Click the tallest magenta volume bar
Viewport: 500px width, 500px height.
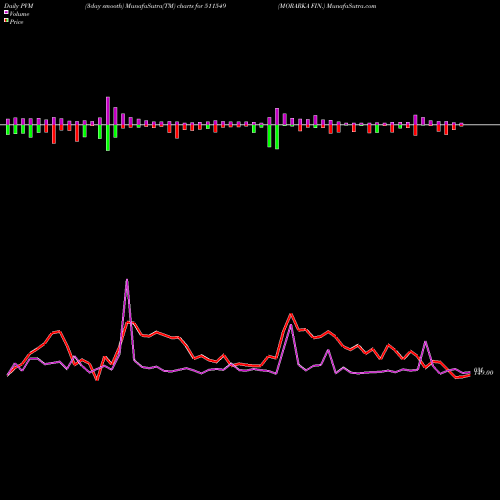point(108,111)
